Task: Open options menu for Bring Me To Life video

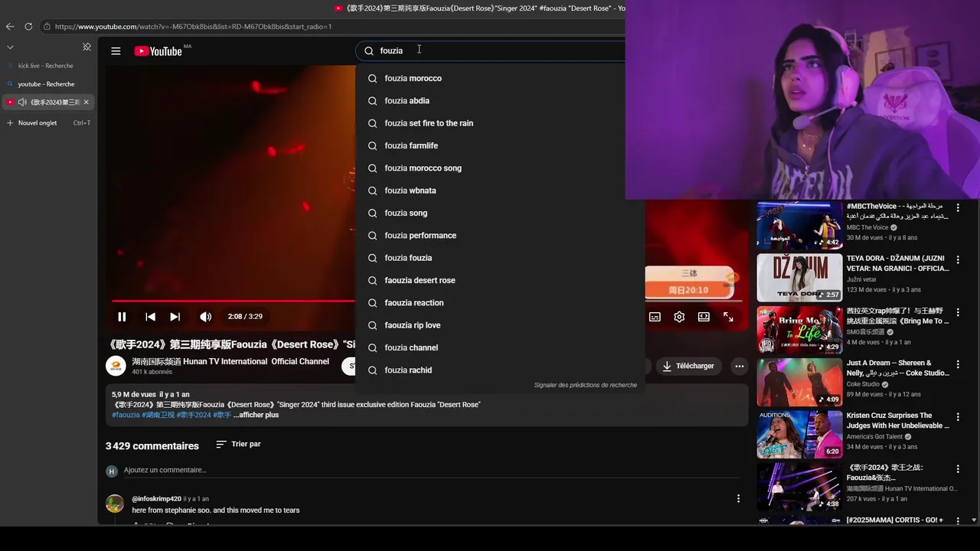Action: (x=957, y=312)
